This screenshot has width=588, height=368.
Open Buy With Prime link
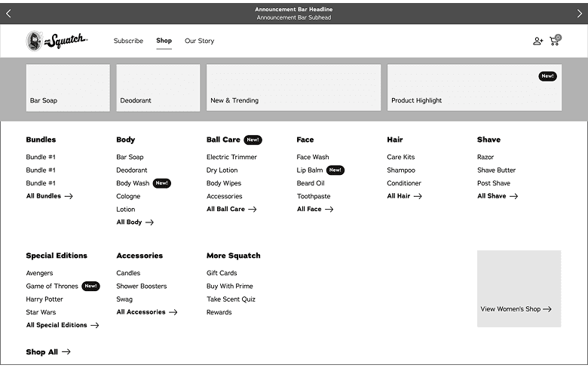click(x=229, y=286)
